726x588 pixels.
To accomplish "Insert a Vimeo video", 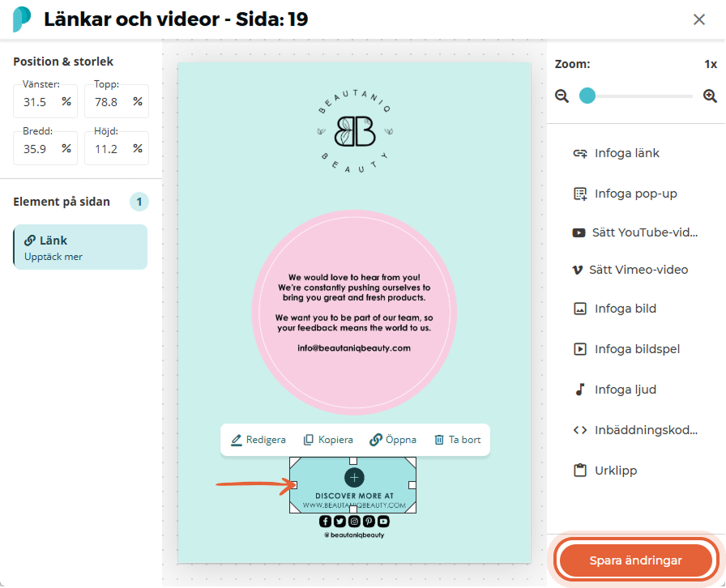I will click(630, 270).
